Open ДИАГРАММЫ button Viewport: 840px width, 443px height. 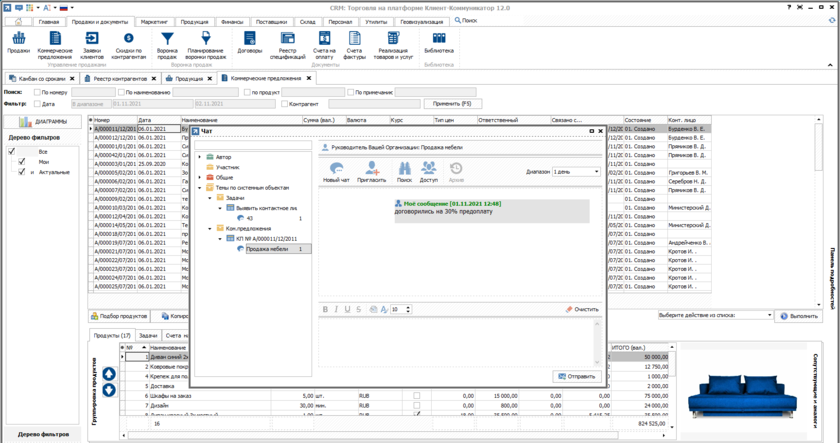[43, 122]
